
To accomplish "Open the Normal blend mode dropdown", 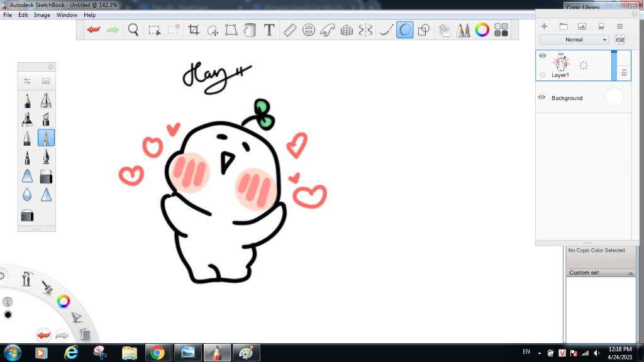I will [574, 40].
